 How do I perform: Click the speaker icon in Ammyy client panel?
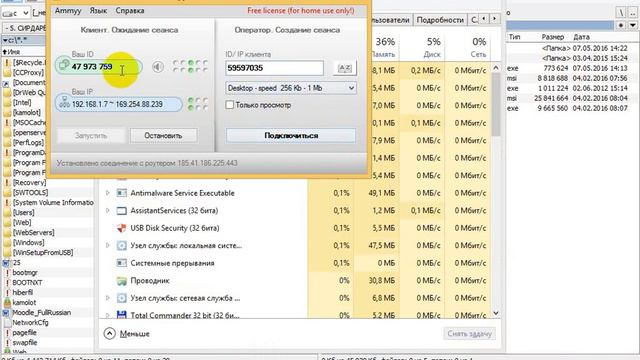point(158,67)
